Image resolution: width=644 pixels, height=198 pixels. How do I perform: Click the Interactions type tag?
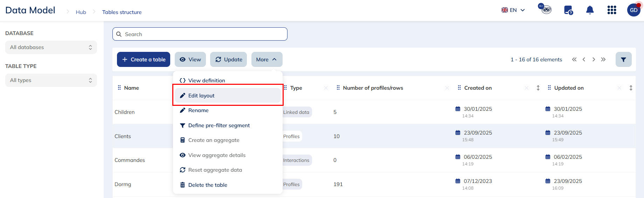(297, 160)
